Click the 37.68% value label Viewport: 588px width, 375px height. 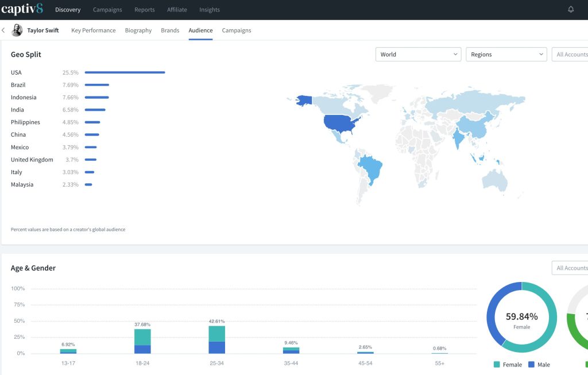coord(142,324)
